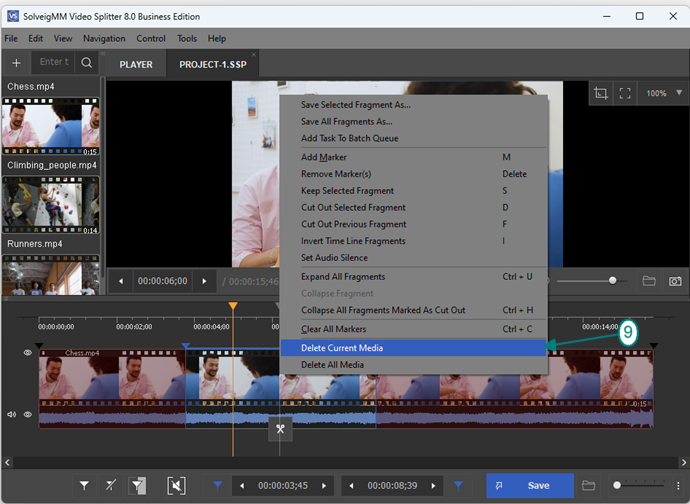The image size is (690, 504).
Task: Click the timeline zoom slider in the bottom bar
Action: click(x=640, y=486)
